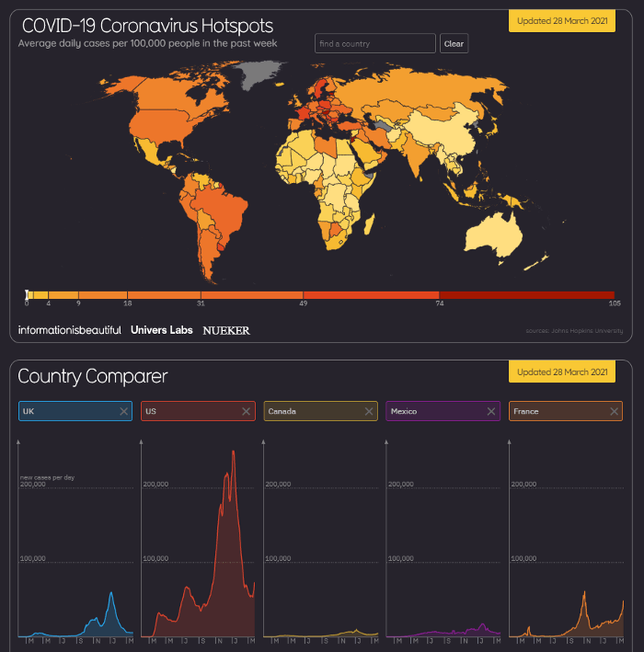
Task: Remove UK from the country comparer
Action: pyautogui.click(x=123, y=411)
